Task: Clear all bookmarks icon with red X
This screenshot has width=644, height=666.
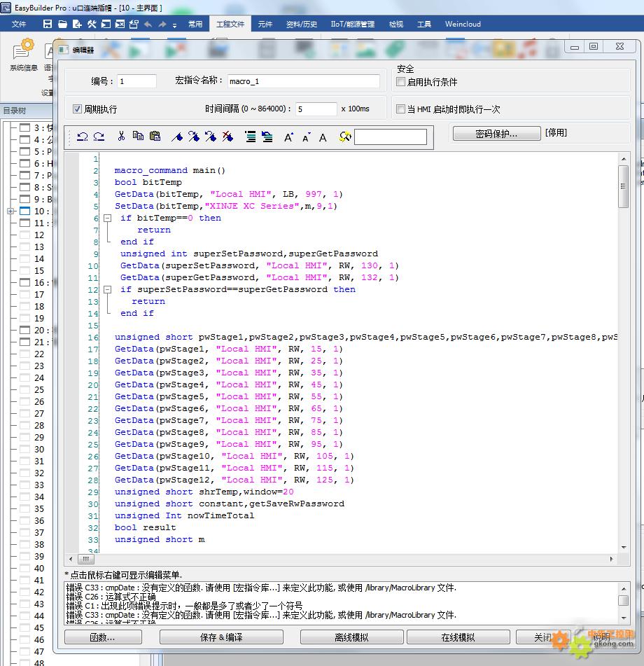Action: point(227,137)
